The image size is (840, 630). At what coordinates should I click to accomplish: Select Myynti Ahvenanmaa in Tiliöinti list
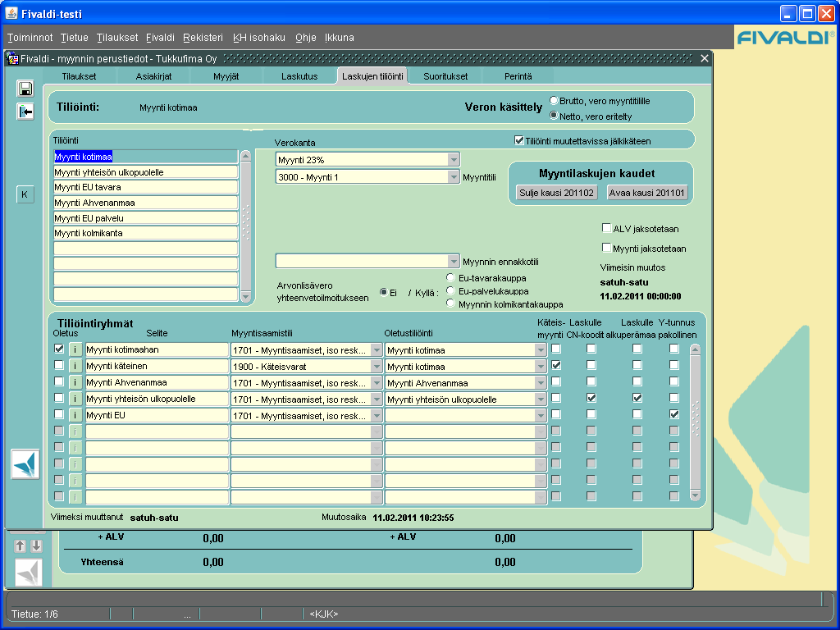coord(146,203)
